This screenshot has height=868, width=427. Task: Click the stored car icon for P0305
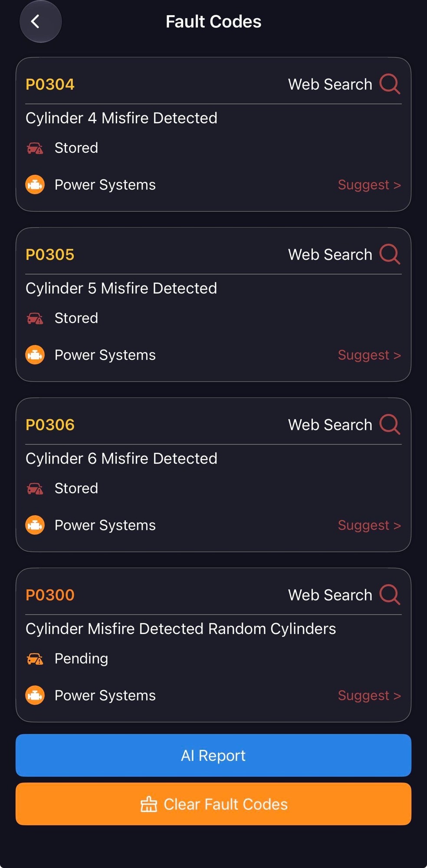35,319
